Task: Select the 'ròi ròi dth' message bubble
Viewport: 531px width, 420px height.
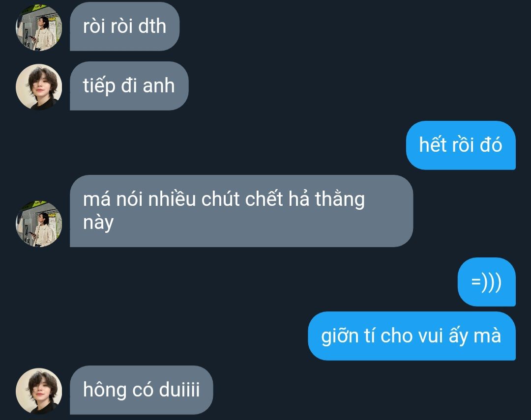Action: pos(124,27)
